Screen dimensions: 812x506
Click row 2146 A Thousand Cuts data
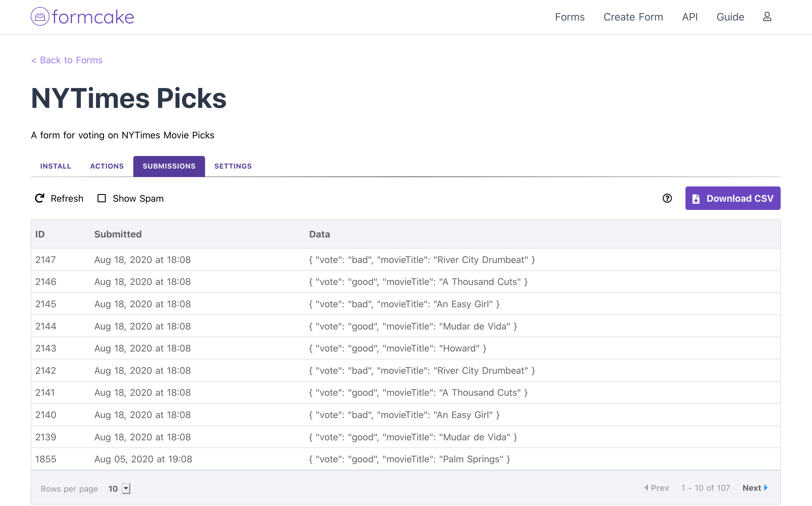418,282
